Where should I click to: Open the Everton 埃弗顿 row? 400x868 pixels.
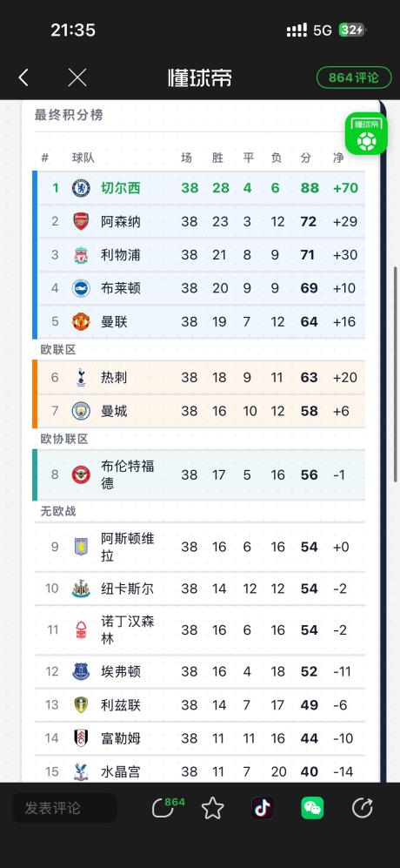[200, 671]
